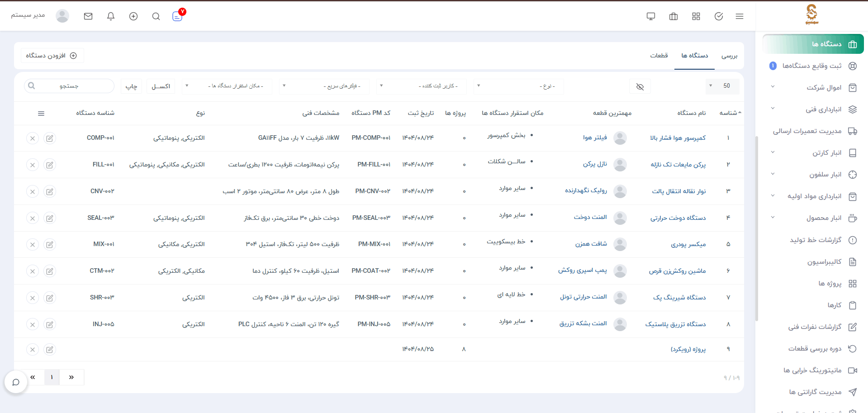Open the نوع type filter dropdown

click(x=519, y=86)
